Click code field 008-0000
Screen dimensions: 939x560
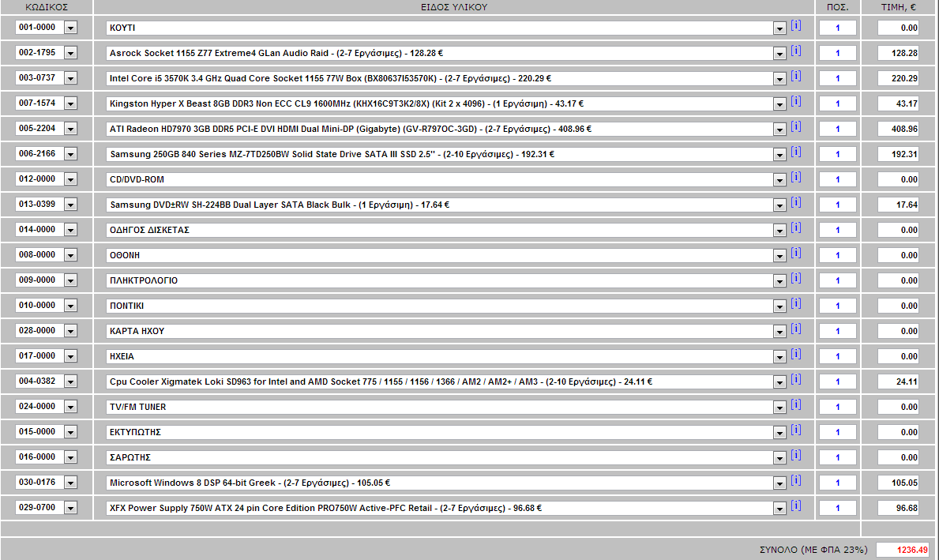click(39, 254)
